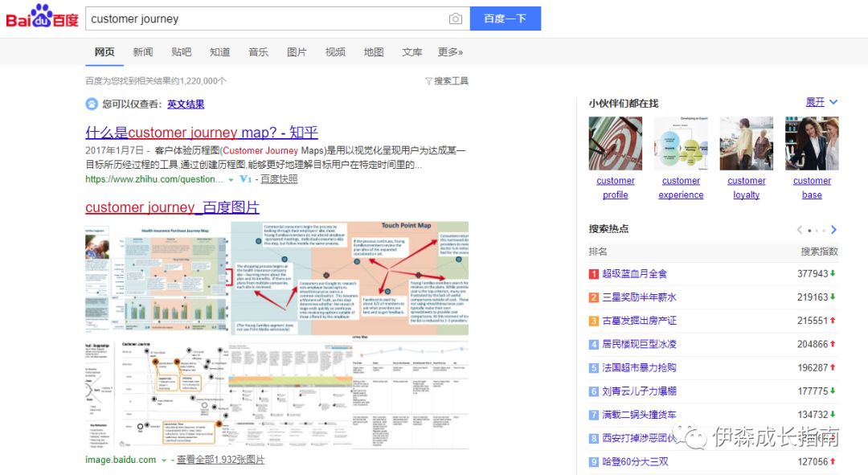Select the 网页 tab
The width and height of the screenshot is (868, 475).
click(104, 52)
